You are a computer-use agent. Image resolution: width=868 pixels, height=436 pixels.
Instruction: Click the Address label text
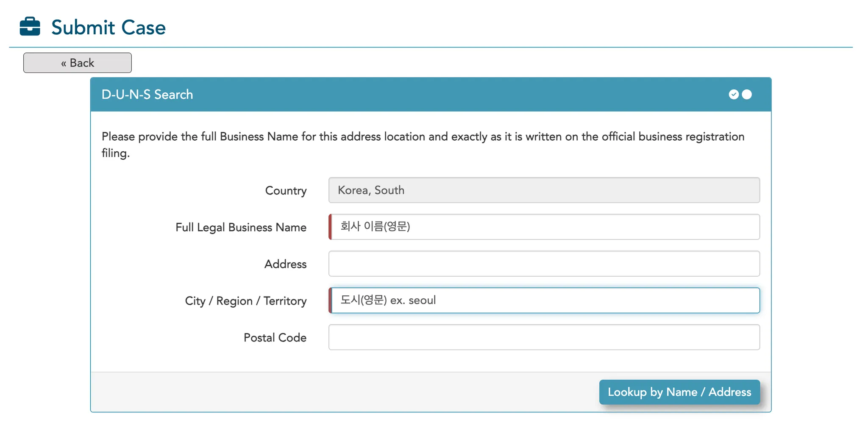[x=285, y=264]
